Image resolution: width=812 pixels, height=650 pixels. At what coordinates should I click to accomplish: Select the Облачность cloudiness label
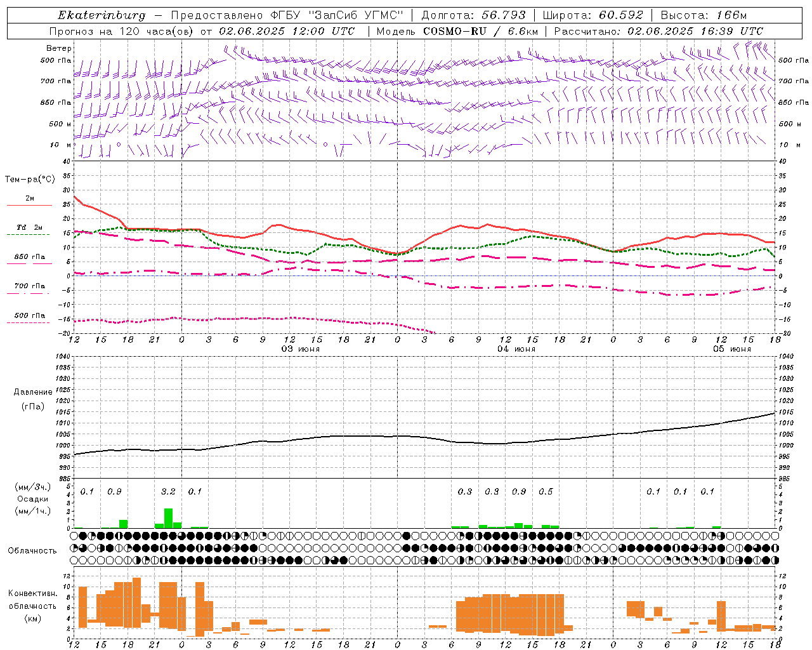click(32, 550)
